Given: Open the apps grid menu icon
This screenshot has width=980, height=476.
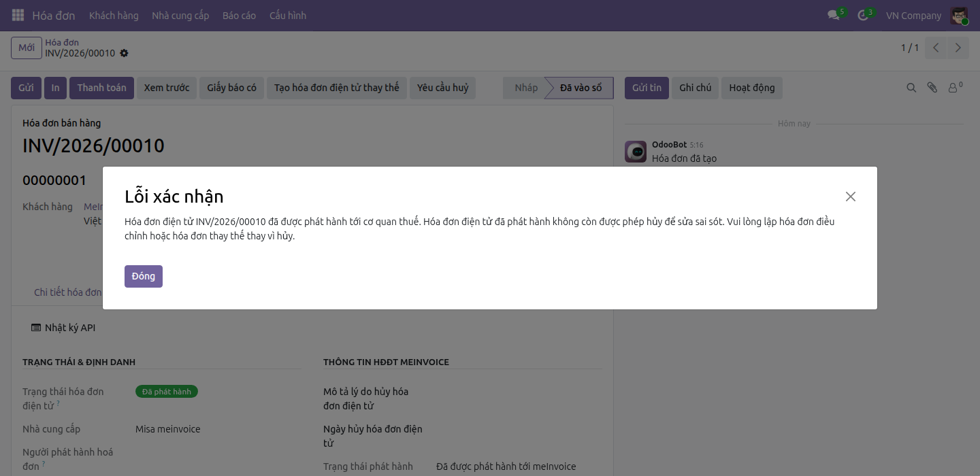Looking at the screenshot, I should pyautogui.click(x=18, y=15).
